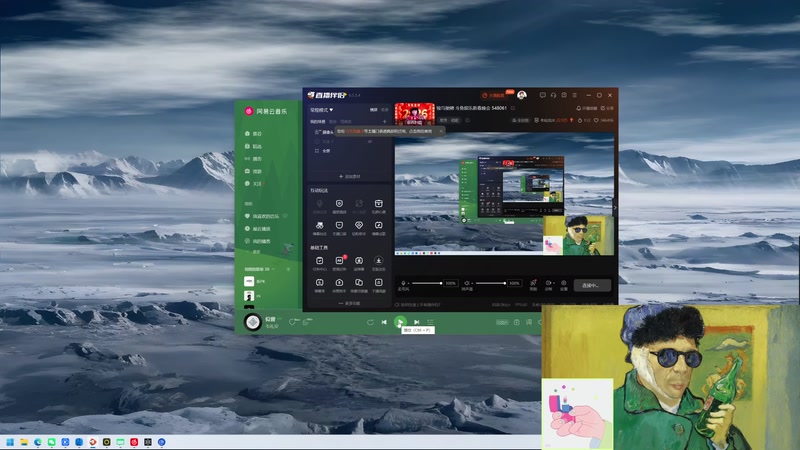Image resolution: width=800 pixels, height=450 pixels.
Task: Toggle heartbeat mode beside the liked music entry
Action: point(285,216)
